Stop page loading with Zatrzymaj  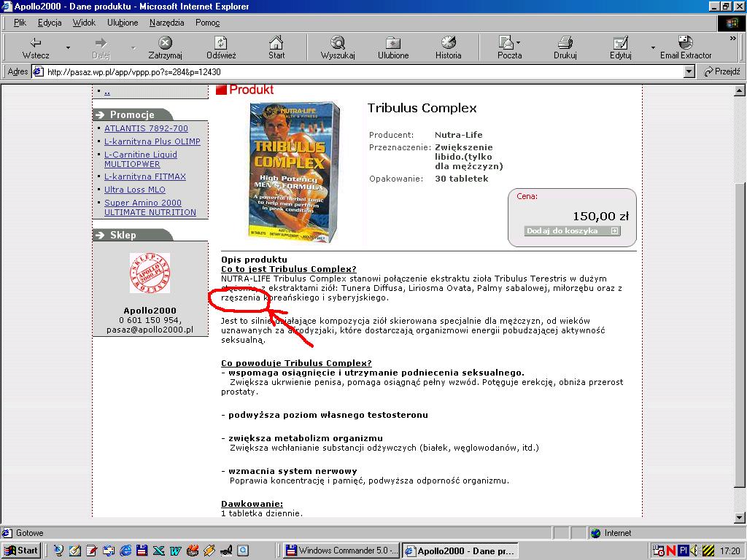point(165,47)
